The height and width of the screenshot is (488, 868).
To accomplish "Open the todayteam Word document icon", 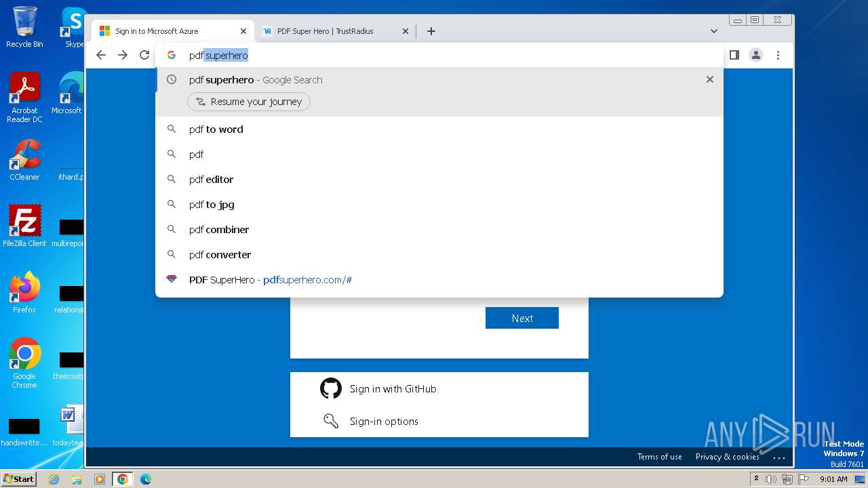I will [x=69, y=426].
